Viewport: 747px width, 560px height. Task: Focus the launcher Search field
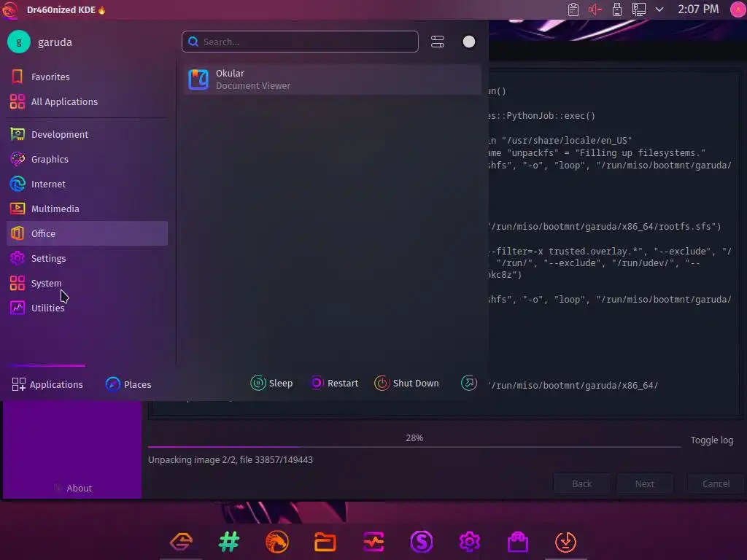point(300,42)
